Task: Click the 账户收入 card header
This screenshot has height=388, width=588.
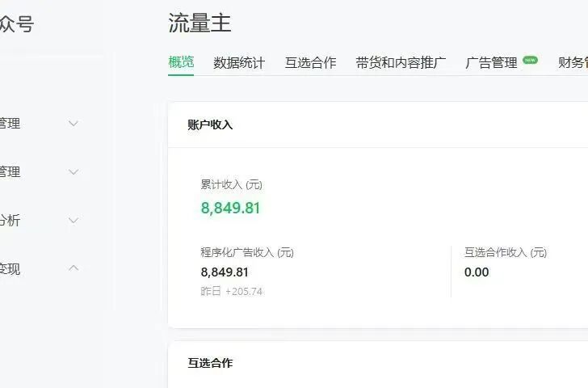Action: coord(210,124)
